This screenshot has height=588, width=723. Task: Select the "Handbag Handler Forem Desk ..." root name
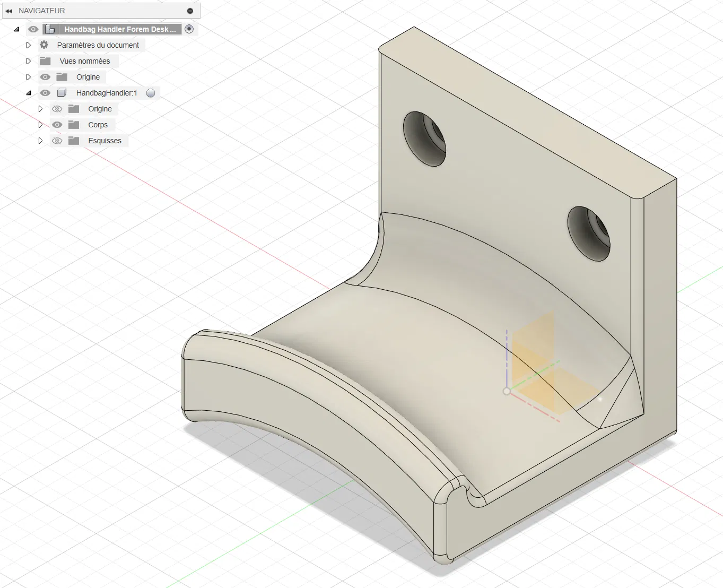click(120, 29)
